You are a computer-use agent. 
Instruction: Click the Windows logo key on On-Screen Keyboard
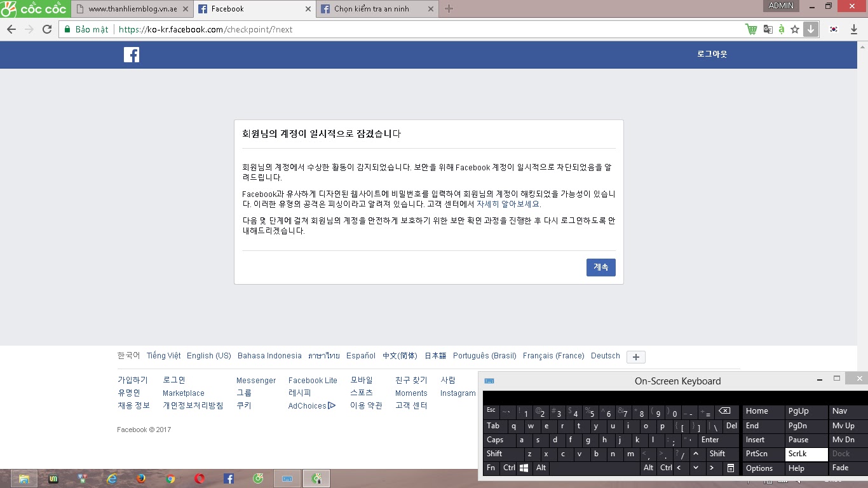[524, 468]
